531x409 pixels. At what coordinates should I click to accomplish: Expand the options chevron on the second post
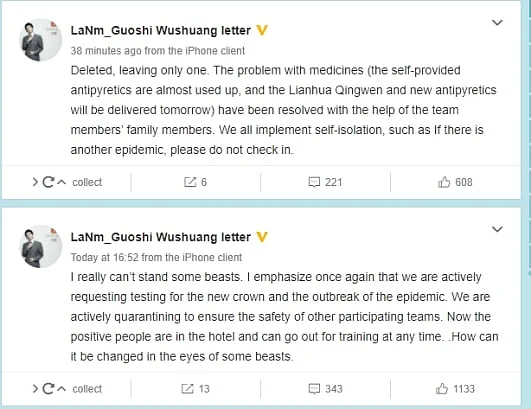tap(497, 229)
